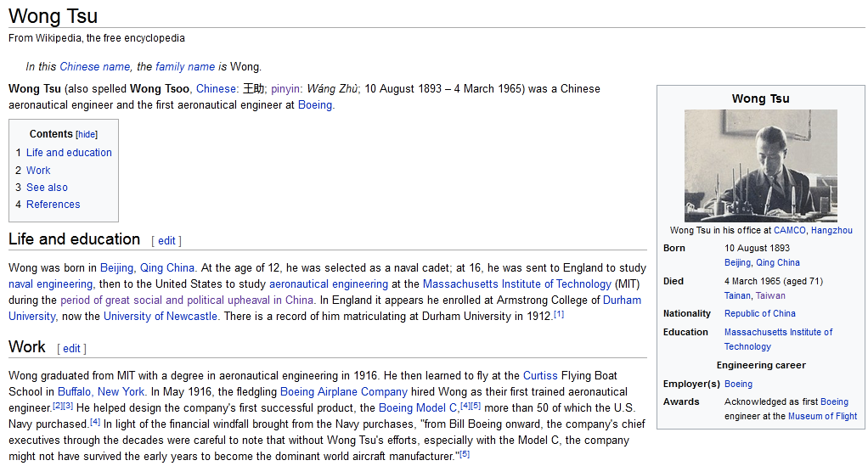868x466 pixels.
Task: Open 'Boeing Model C' link
Action: (418, 407)
